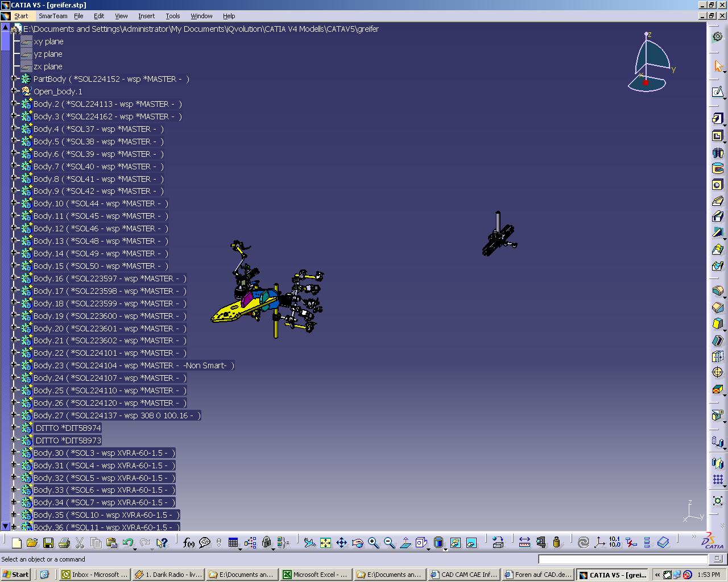
Task: Expand the PartBody tree node
Action: (14, 79)
